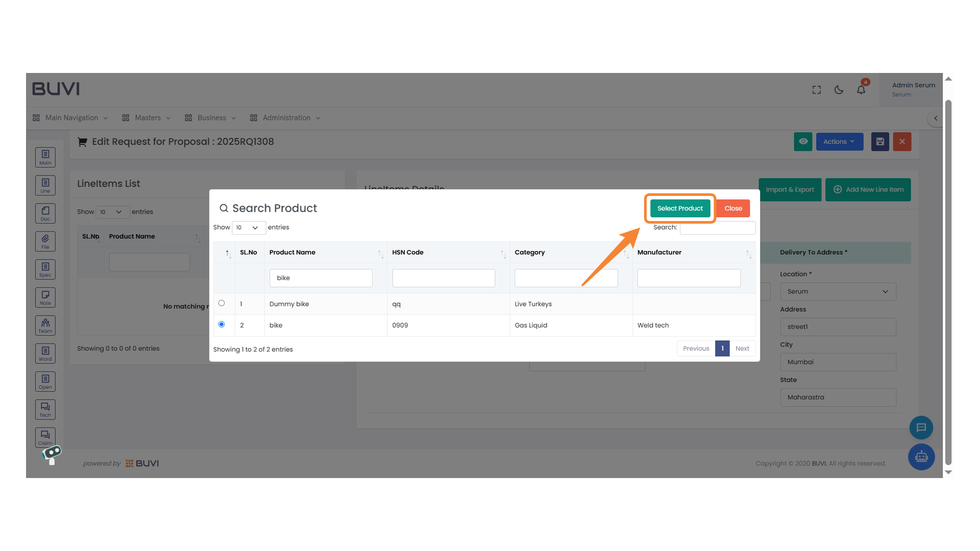Open the Team sidebar panel
The height and width of the screenshot is (551, 980).
[x=45, y=325]
